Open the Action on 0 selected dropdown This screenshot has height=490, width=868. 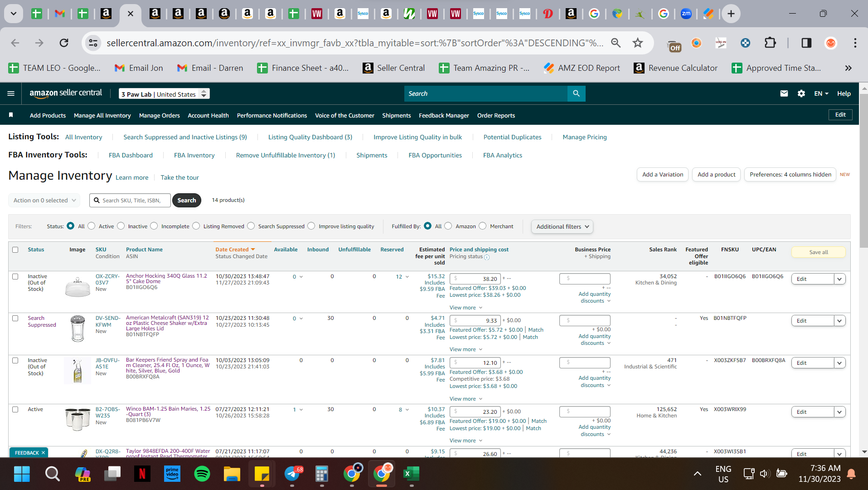[44, 200]
